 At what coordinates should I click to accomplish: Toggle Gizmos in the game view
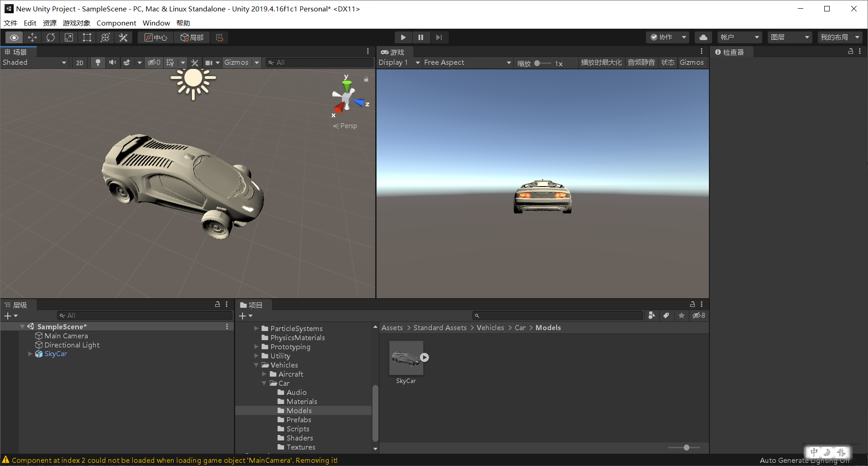(x=692, y=62)
